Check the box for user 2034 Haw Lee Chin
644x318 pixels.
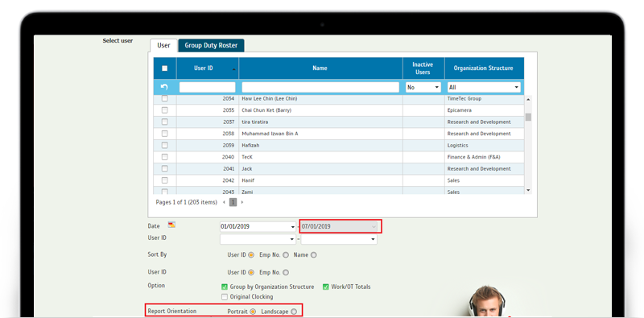[165, 98]
